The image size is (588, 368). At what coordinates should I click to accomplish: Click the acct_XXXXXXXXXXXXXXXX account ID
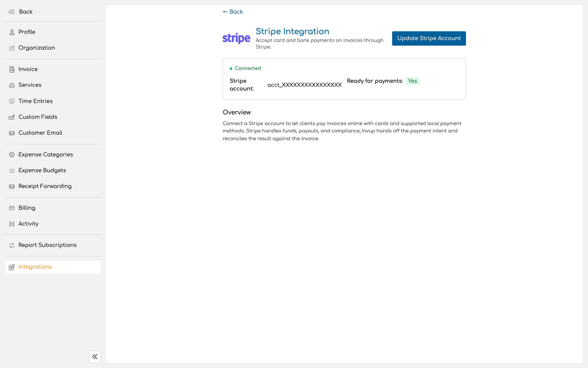(x=304, y=85)
